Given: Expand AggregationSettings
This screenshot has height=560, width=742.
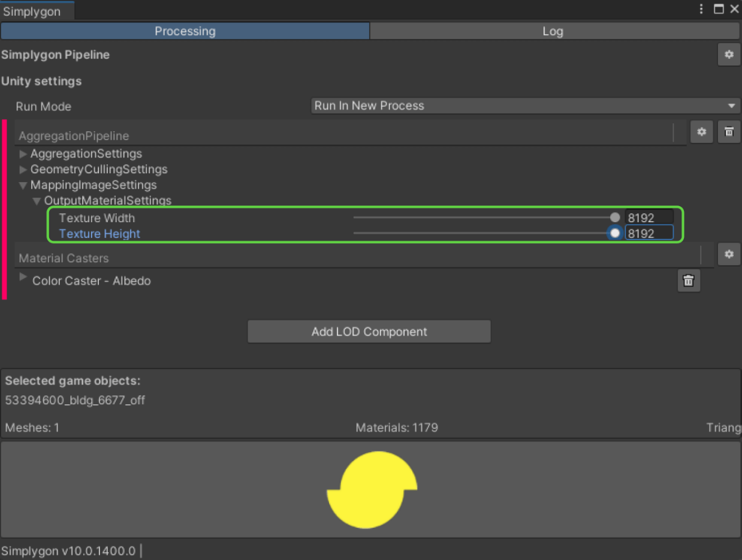Looking at the screenshot, I should pyautogui.click(x=23, y=154).
